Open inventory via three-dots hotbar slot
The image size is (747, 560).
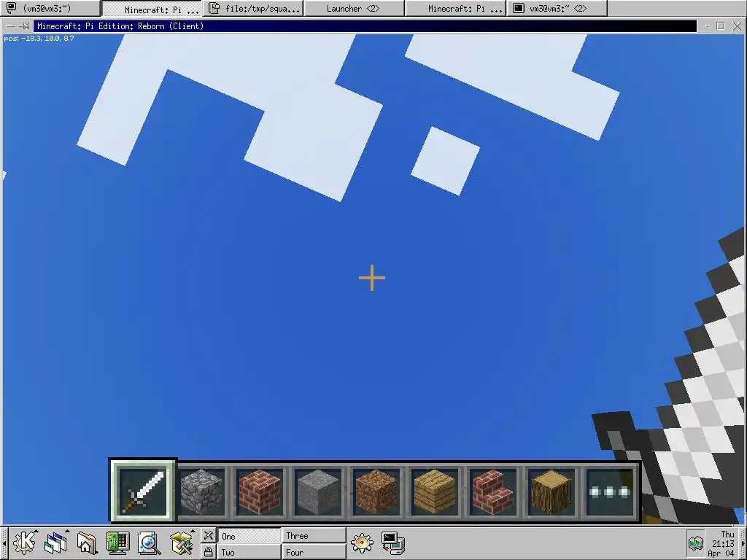[609, 492]
